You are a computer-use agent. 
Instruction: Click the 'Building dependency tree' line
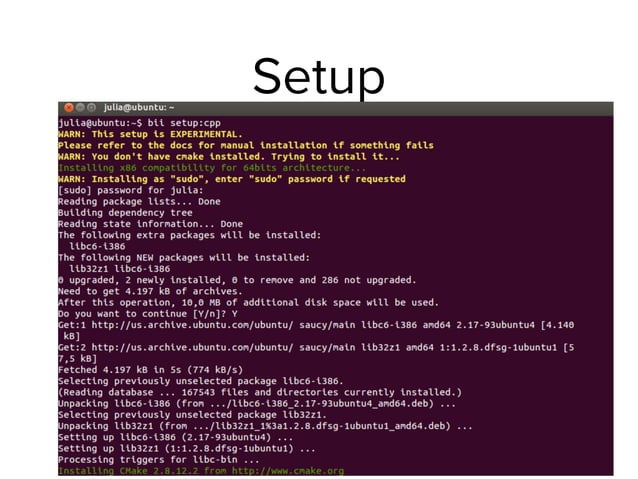click(x=125, y=213)
